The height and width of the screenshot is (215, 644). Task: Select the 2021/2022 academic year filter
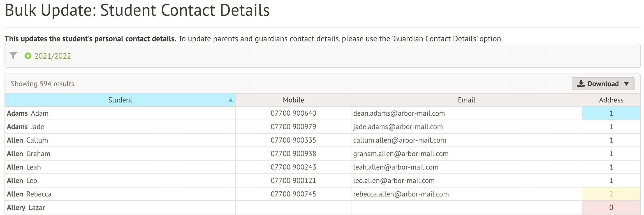(x=52, y=56)
